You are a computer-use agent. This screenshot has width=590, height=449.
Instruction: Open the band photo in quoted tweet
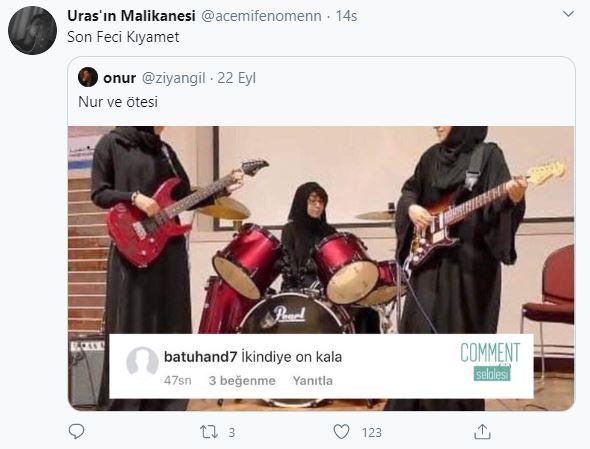tap(321, 268)
